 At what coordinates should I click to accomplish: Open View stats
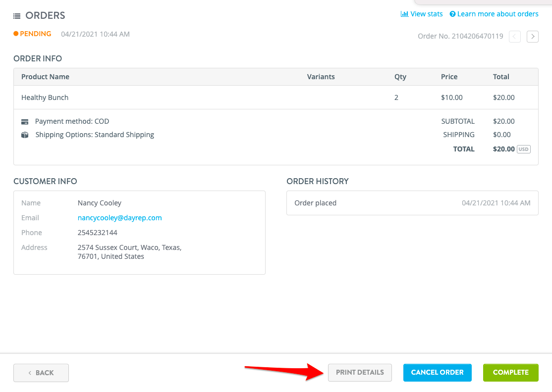click(426, 13)
